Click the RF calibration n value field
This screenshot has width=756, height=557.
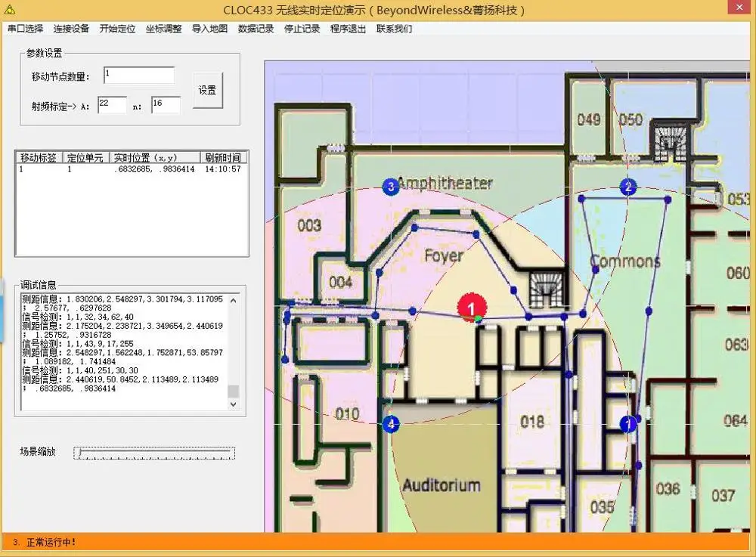[166, 104]
